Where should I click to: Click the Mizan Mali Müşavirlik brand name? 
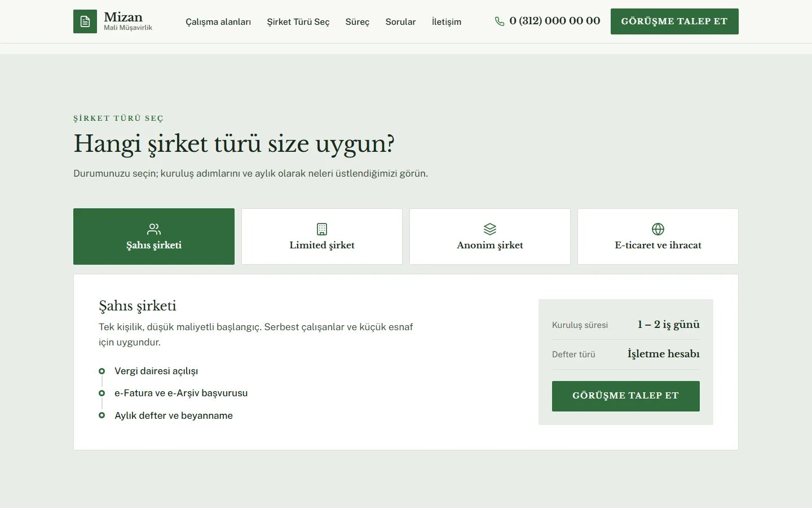click(128, 21)
